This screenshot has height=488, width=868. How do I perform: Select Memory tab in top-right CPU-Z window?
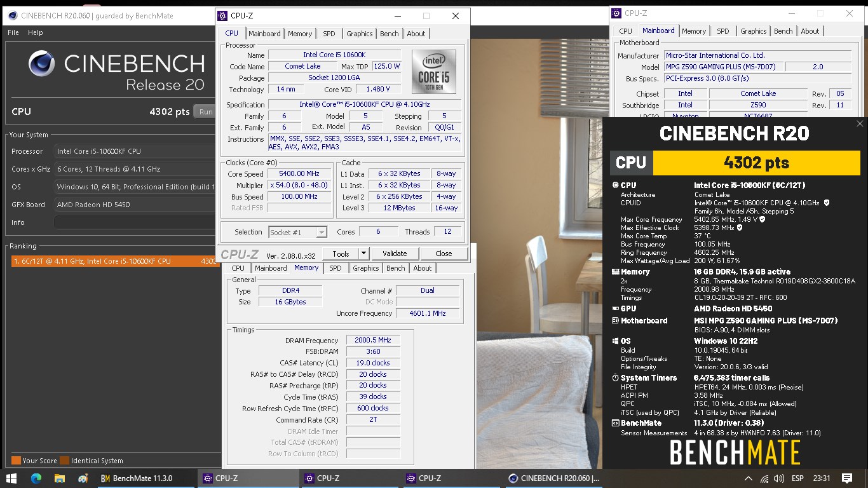[694, 31]
